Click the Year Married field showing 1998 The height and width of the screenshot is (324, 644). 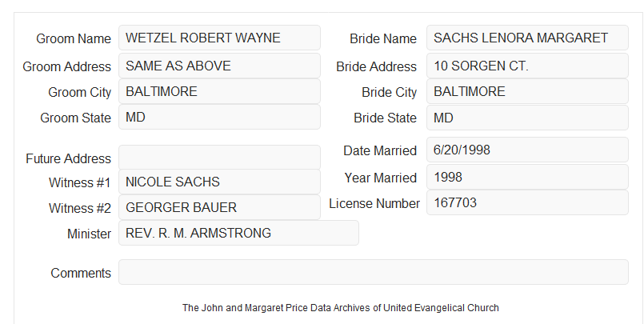pos(527,177)
